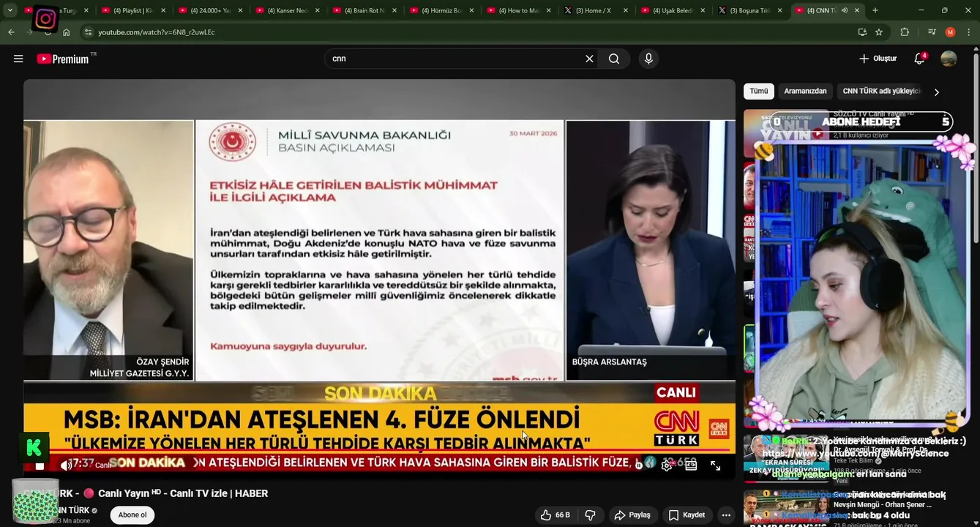Bookmark this page with the star
This screenshot has height=527, width=980.
(x=879, y=32)
